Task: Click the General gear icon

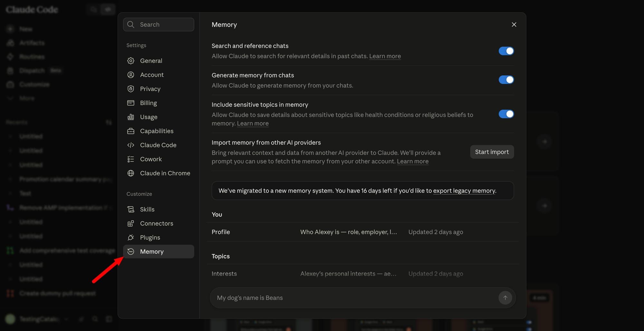Action: pos(131,61)
